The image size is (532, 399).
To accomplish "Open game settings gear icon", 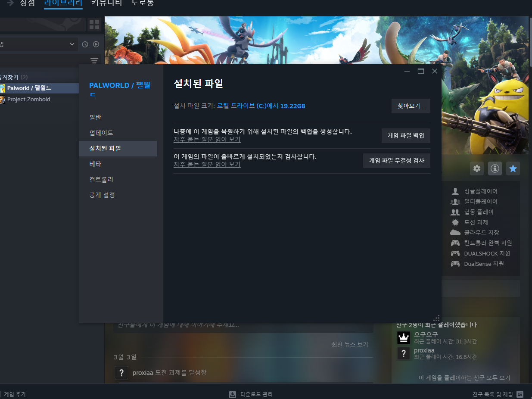I will tap(477, 169).
